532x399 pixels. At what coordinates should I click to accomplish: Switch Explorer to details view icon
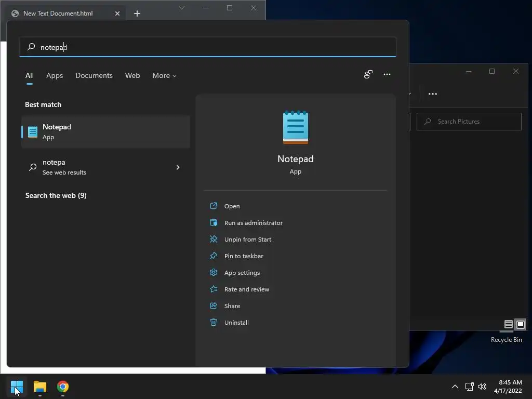[508, 324]
